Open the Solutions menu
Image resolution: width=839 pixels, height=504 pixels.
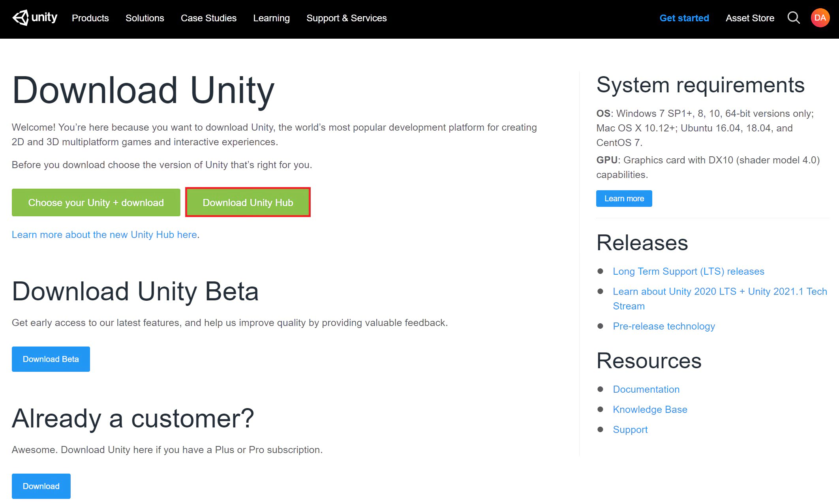[145, 18]
